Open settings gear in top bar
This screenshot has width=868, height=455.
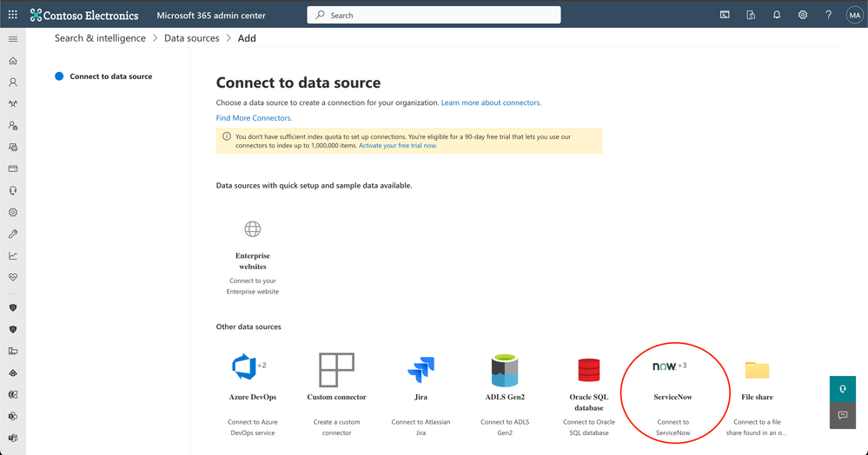(x=803, y=15)
